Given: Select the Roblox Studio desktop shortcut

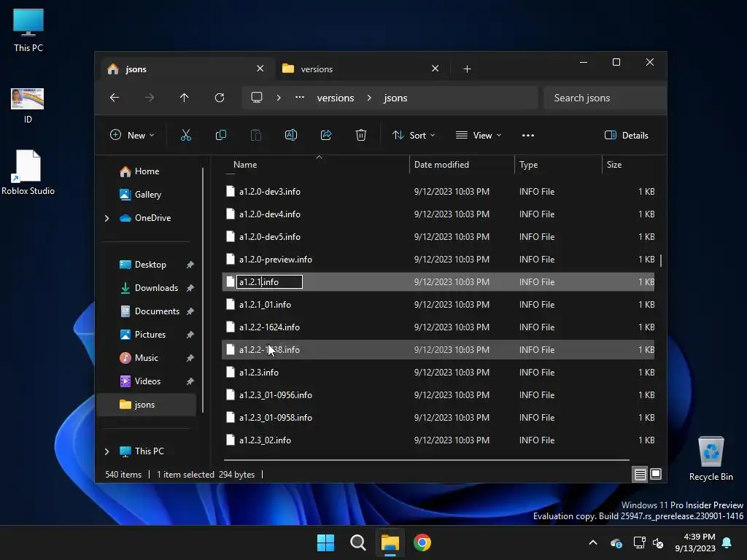Looking at the screenshot, I should pyautogui.click(x=28, y=172).
